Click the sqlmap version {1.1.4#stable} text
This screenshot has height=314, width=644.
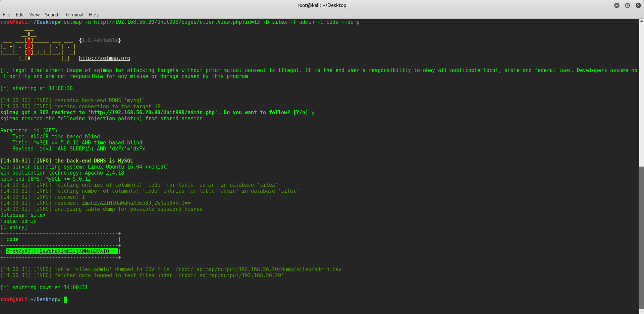pyautogui.click(x=100, y=40)
